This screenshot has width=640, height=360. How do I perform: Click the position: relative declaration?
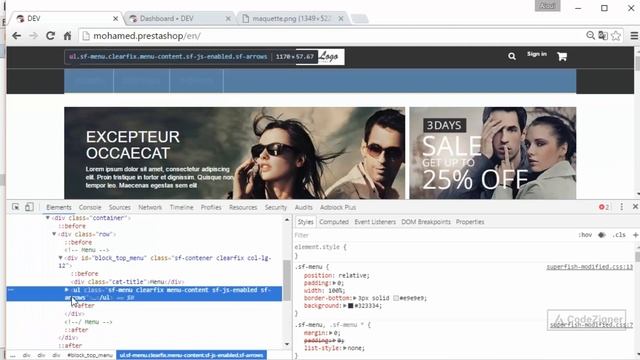click(x=336, y=276)
